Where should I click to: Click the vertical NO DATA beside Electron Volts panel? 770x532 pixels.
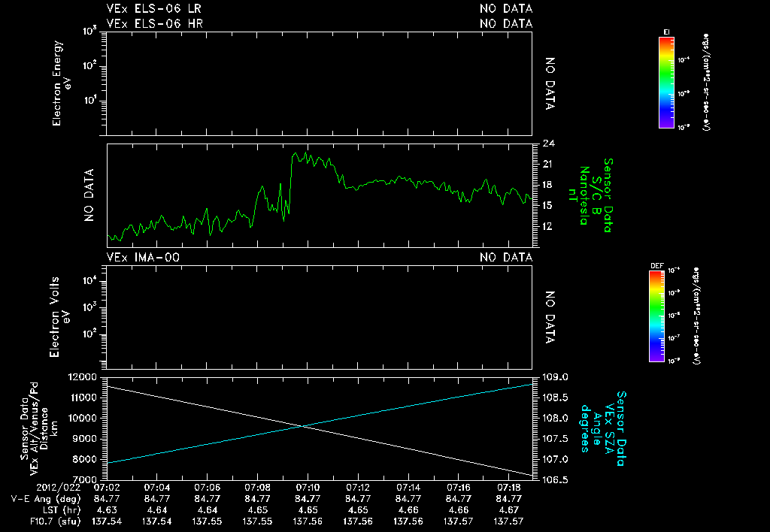(x=550, y=317)
